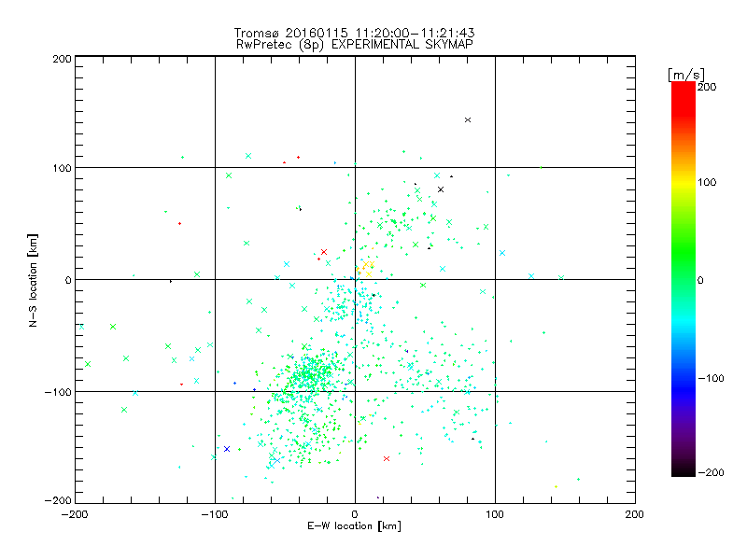Click the color bar label '200'
Viewport: 747px width, 560px height.
(707, 87)
